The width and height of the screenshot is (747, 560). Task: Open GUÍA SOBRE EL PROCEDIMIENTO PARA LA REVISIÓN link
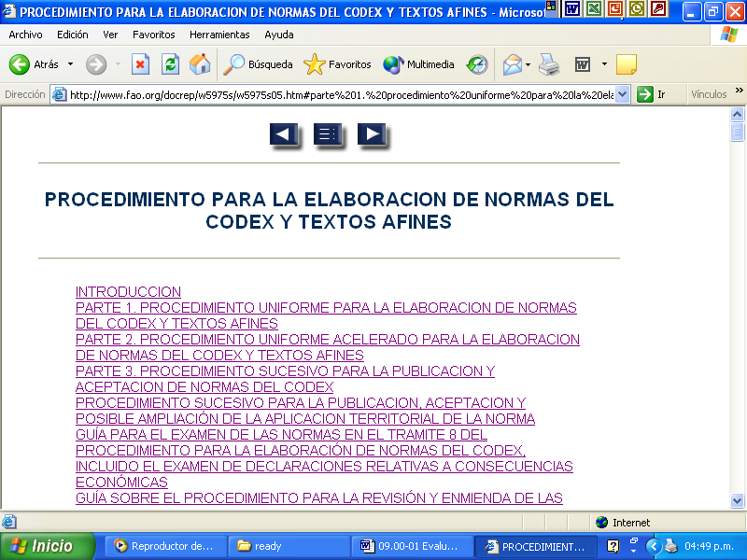pos(319,497)
